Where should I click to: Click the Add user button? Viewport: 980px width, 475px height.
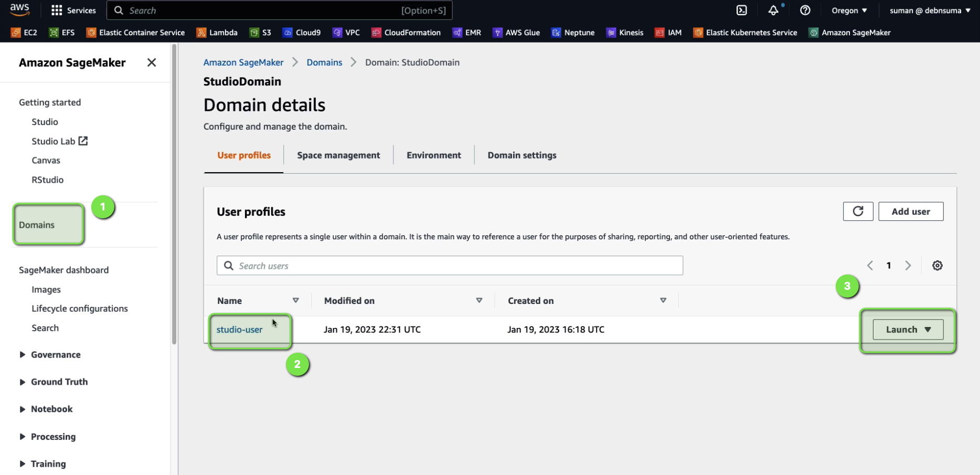911,212
